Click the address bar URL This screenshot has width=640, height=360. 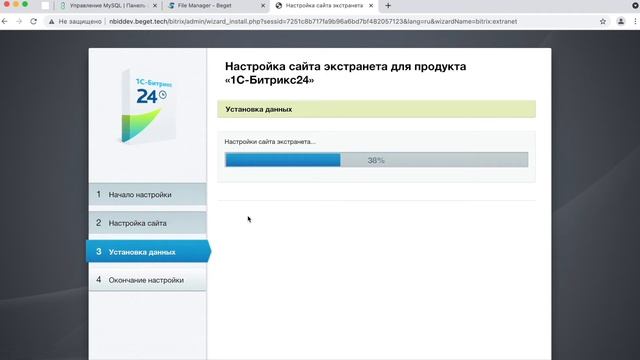(313, 21)
